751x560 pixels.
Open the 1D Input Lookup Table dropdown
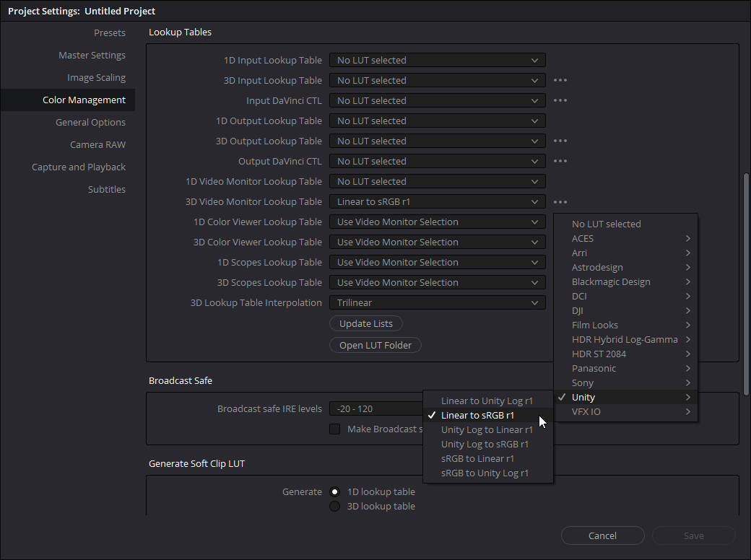click(437, 60)
